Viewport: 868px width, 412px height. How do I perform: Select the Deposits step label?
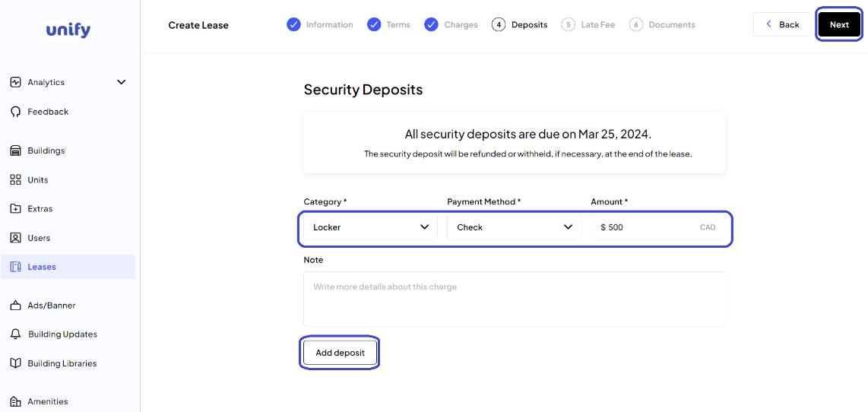coord(529,25)
